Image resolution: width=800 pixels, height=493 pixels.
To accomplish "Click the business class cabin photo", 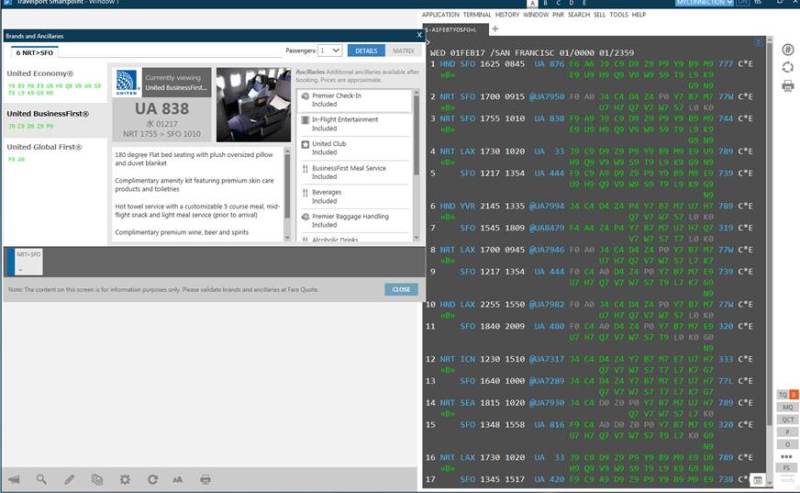I will pyautogui.click(x=253, y=105).
